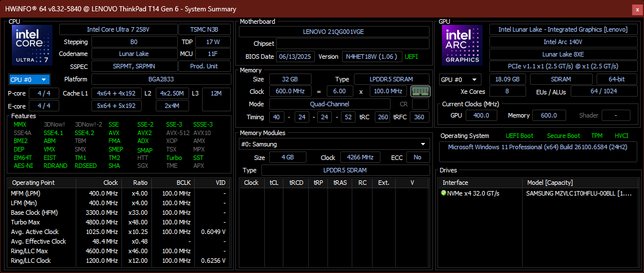Click the Intel Core Ultra 7 258V name field

click(x=117, y=29)
